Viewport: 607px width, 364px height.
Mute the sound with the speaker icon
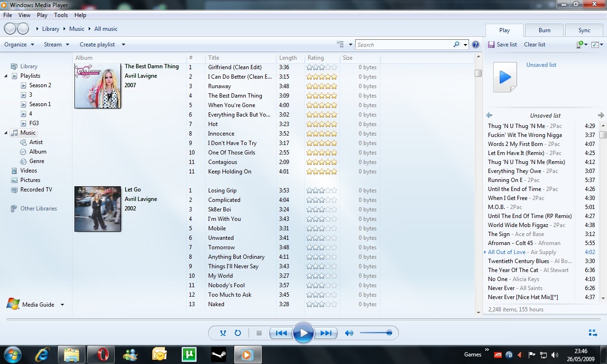(349, 333)
